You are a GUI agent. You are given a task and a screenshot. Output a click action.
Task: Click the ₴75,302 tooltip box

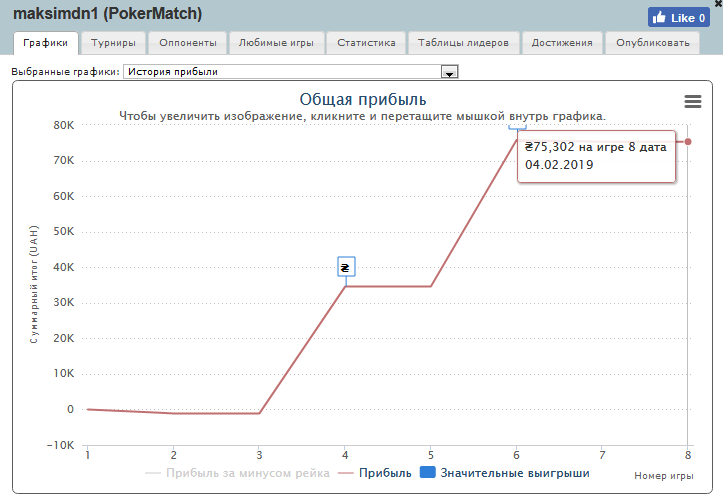coord(597,156)
